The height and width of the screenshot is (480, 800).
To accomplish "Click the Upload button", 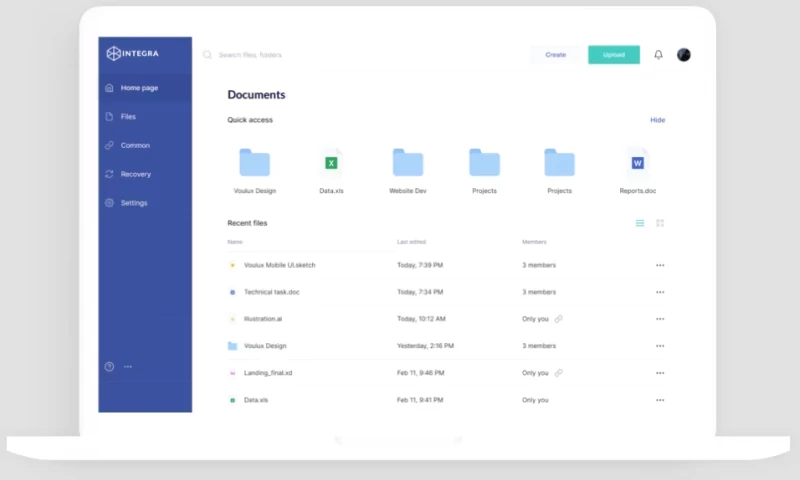I will click(x=614, y=55).
